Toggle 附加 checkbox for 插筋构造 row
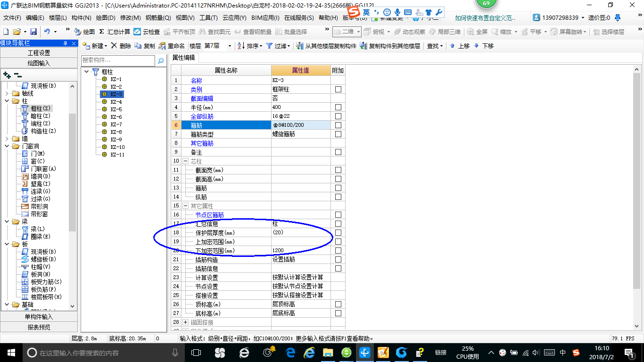Viewport: 644px width, 362px height. [338, 260]
